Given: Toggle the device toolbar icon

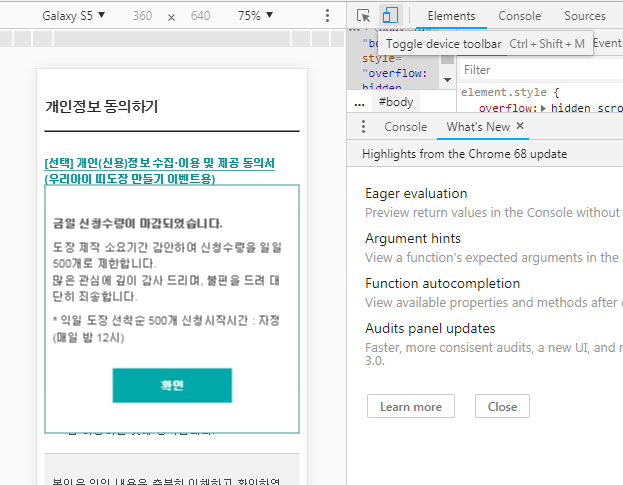Looking at the screenshot, I should pos(390,15).
